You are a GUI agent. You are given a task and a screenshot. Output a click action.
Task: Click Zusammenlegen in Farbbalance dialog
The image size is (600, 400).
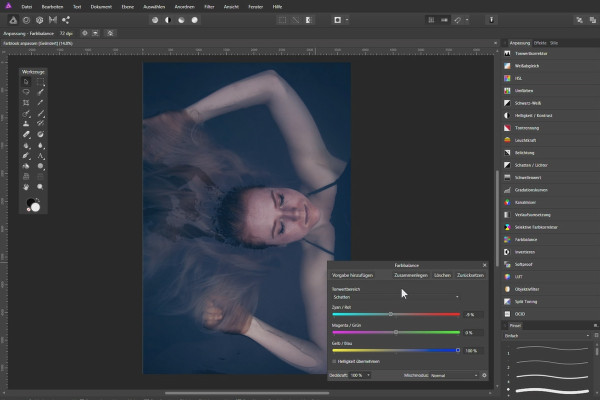pyautogui.click(x=411, y=275)
